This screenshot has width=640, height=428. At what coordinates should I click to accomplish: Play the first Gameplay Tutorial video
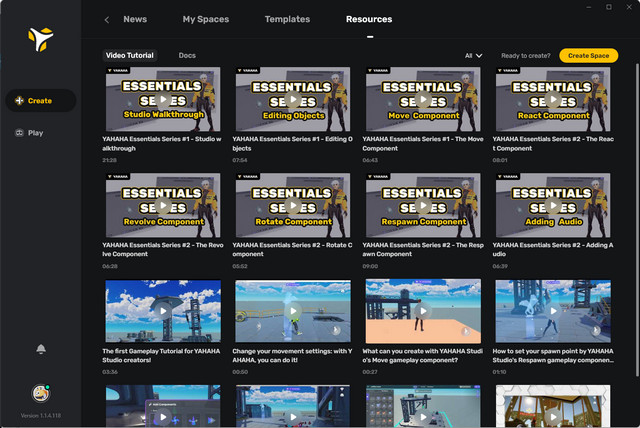[163, 311]
